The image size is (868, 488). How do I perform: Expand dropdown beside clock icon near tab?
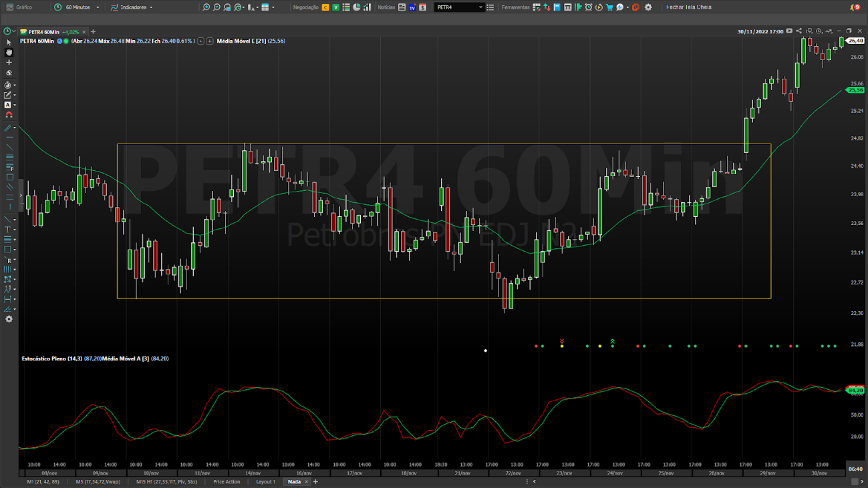pos(13,31)
